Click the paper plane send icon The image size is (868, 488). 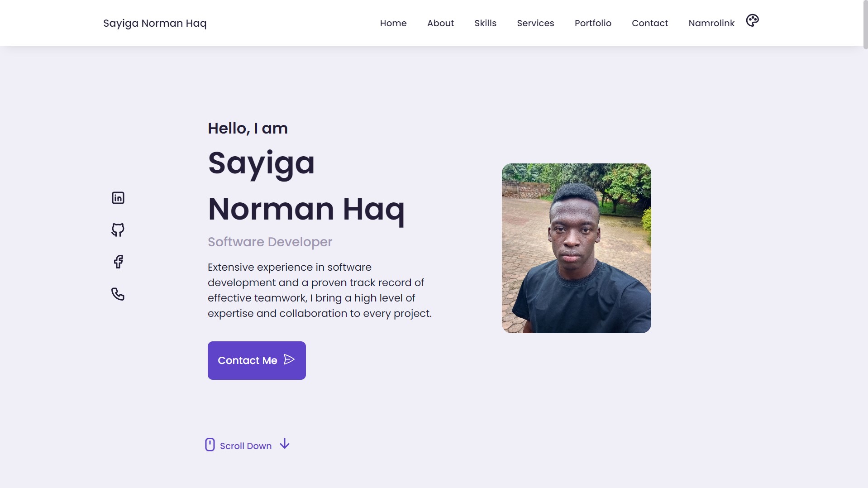coord(289,359)
